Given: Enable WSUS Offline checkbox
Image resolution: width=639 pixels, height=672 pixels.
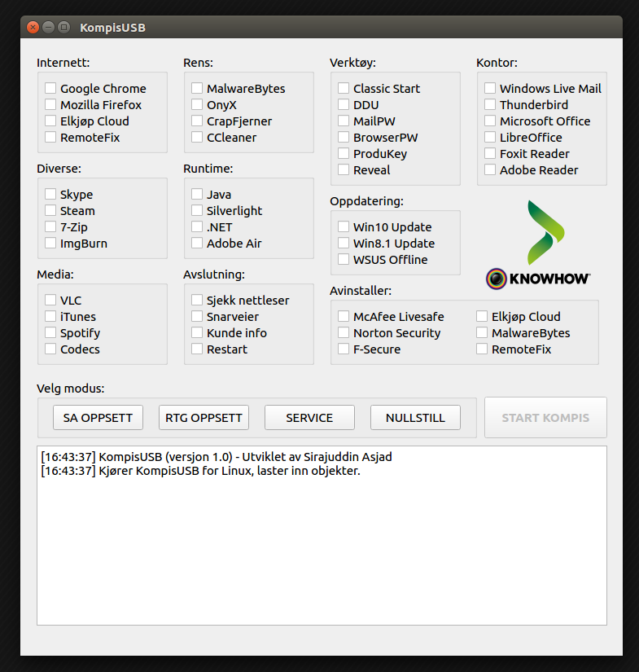Looking at the screenshot, I should [x=344, y=259].
